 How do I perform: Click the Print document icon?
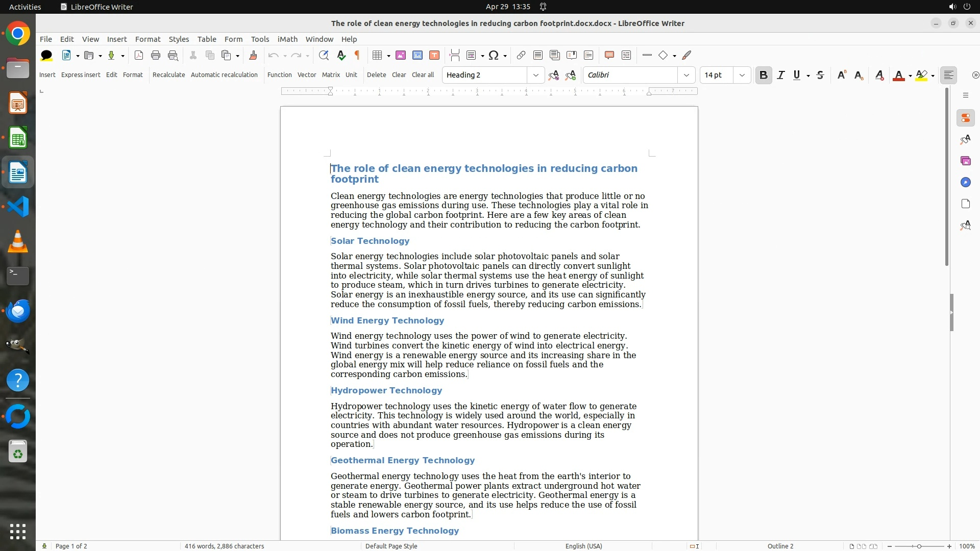[x=156, y=55]
